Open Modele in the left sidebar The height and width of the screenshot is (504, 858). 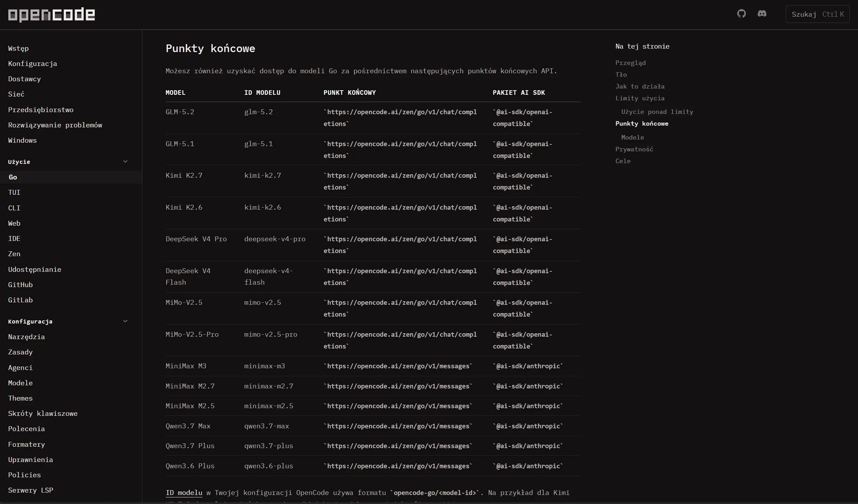pos(20,383)
